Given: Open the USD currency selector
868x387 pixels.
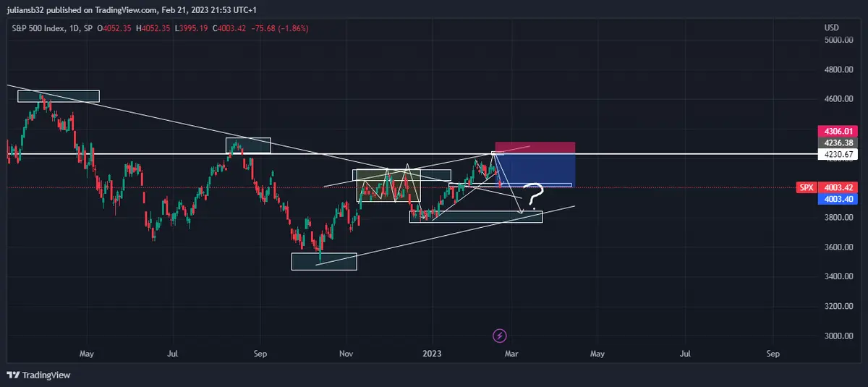Looking at the screenshot, I should [x=831, y=27].
